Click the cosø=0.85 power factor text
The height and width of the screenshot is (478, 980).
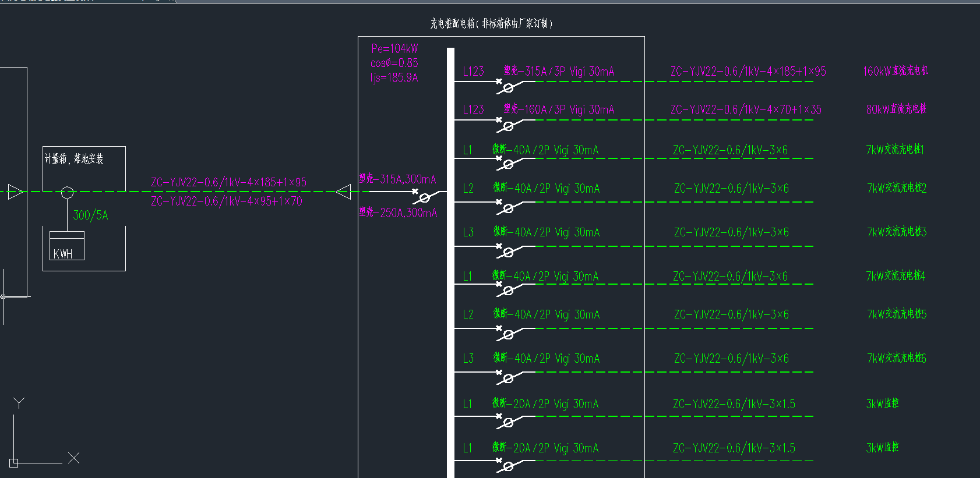click(x=394, y=63)
